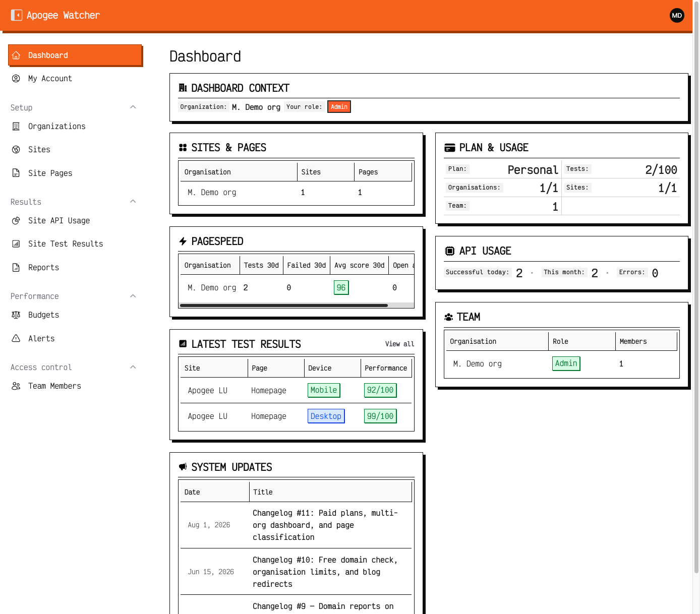Collapse the Access control sidebar section
Image resolution: width=700 pixels, height=614 pixels.
point(133,367)
